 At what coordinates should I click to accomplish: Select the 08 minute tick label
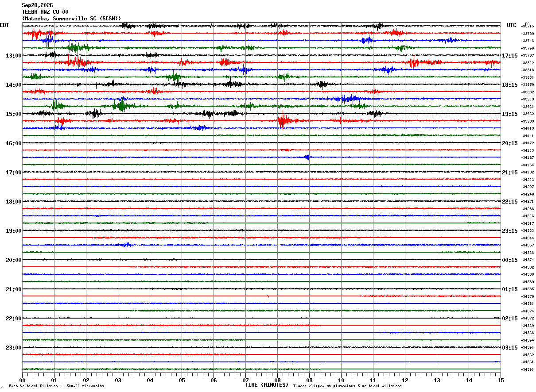point(277,380)
